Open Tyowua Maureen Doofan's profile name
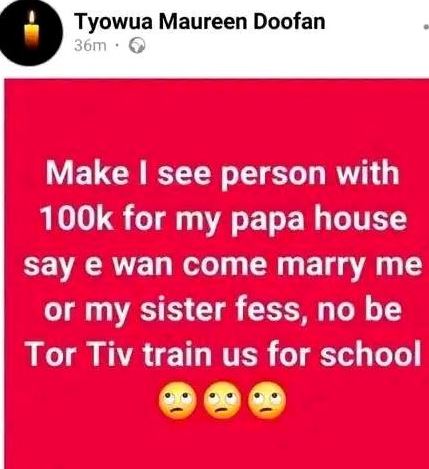Screen dimensions: 429x469 coord(200,22)
